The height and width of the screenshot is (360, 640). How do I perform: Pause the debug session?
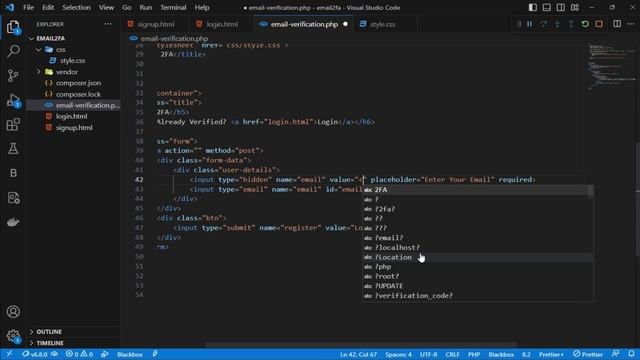(x=529, y=24)
